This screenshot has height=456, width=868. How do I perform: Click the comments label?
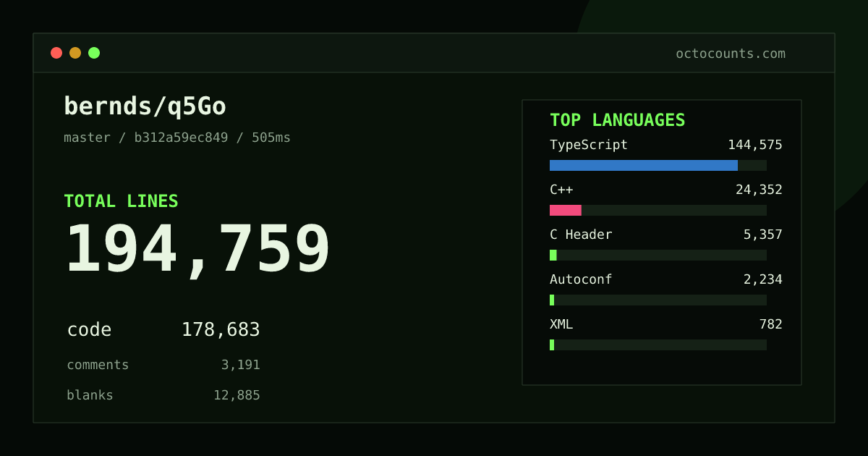coord(98,365)
